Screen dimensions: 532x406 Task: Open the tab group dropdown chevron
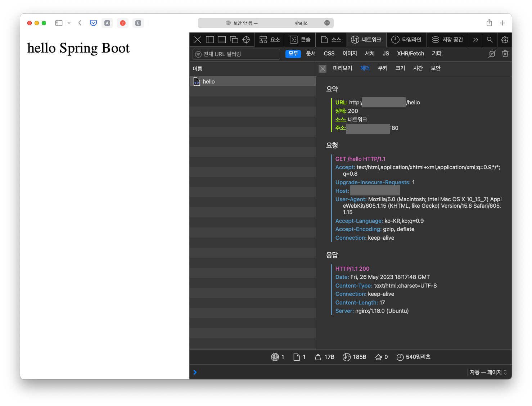(69, 23)
